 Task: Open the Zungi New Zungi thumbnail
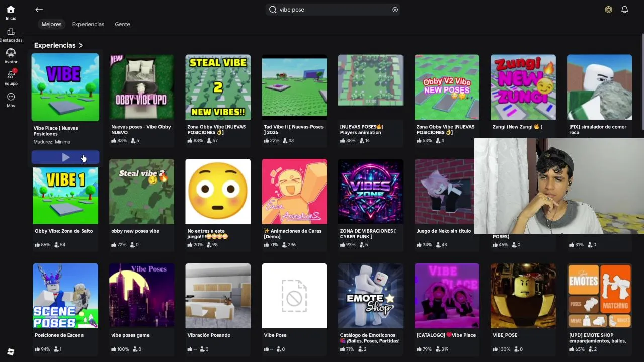click(523, 87)
